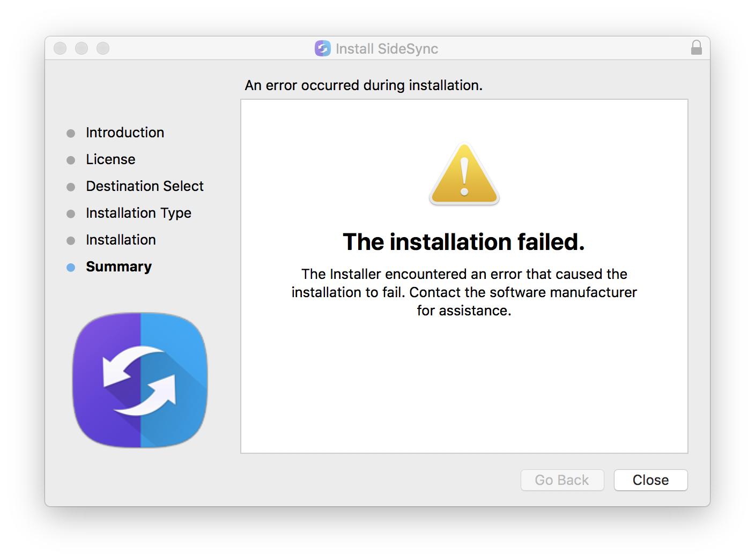
Task: Click the gray bullet beside License
Action: [71, 160]
